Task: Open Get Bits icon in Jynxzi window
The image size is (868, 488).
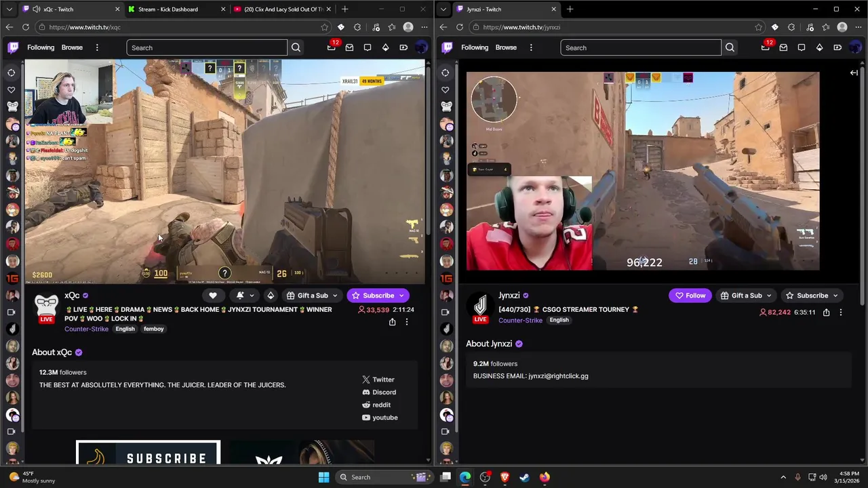Action: click(x=819, y=47)
